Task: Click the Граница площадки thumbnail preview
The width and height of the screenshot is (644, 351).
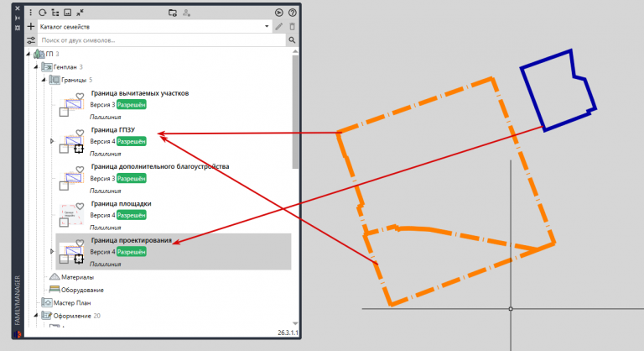Action: [70, 215]
